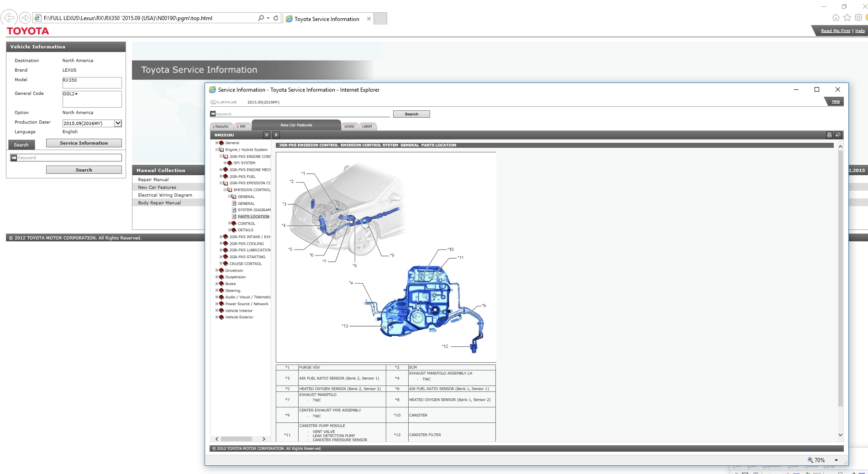Open SYSTEM DIAGRAM page in tree
The image size is (868, 474).
[x=254, y=210]
